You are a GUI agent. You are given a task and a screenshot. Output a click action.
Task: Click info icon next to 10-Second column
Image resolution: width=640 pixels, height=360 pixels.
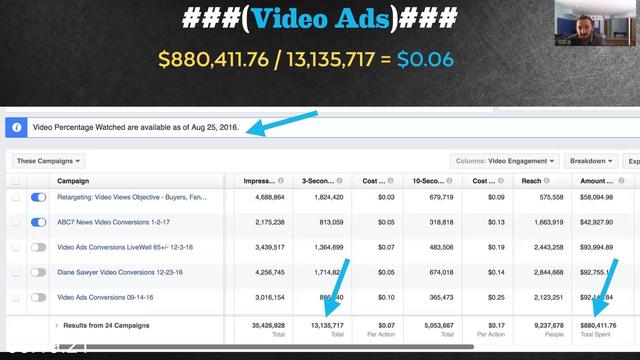click(449, 180)
